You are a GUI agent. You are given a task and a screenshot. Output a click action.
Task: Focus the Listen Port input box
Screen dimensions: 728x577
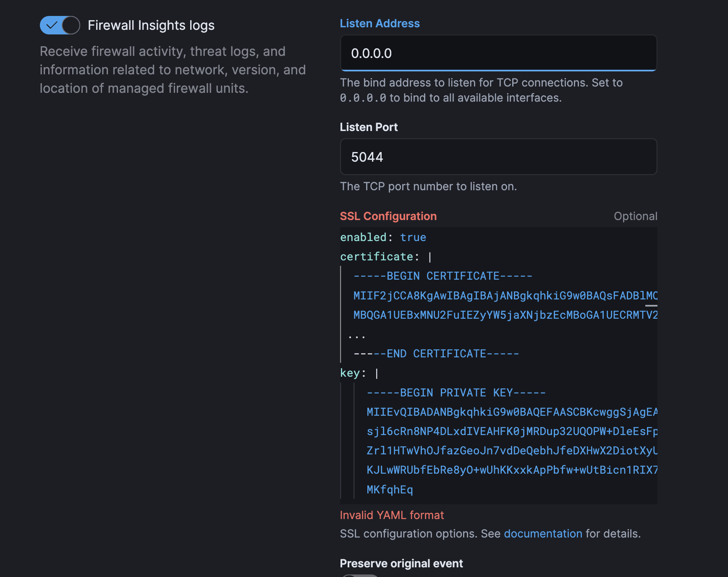[x=498, y=157]
